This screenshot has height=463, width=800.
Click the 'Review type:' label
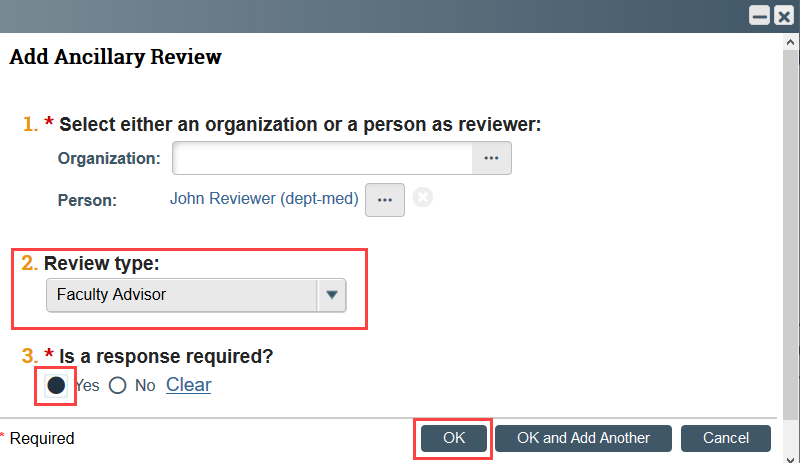click(102, 263)
